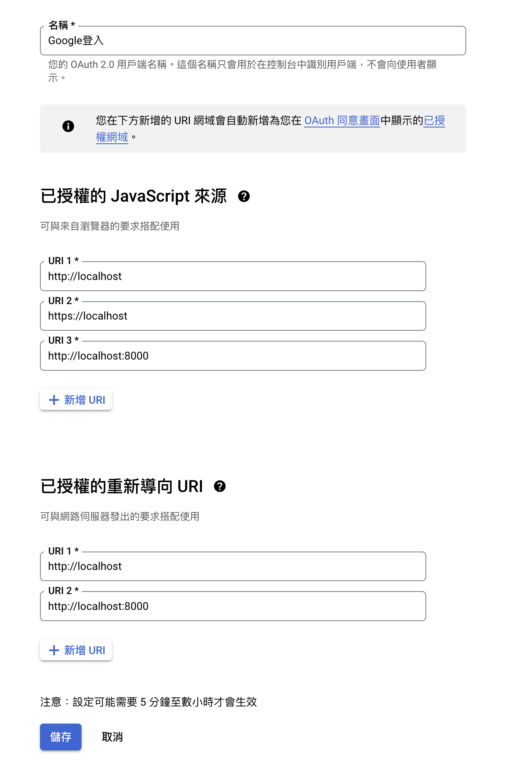Click the 注意 note about 5 分鐘 delay
Image resolution: width=532 pixels, height=764 pixels.
pyautogui.click(x=149, y=702)
